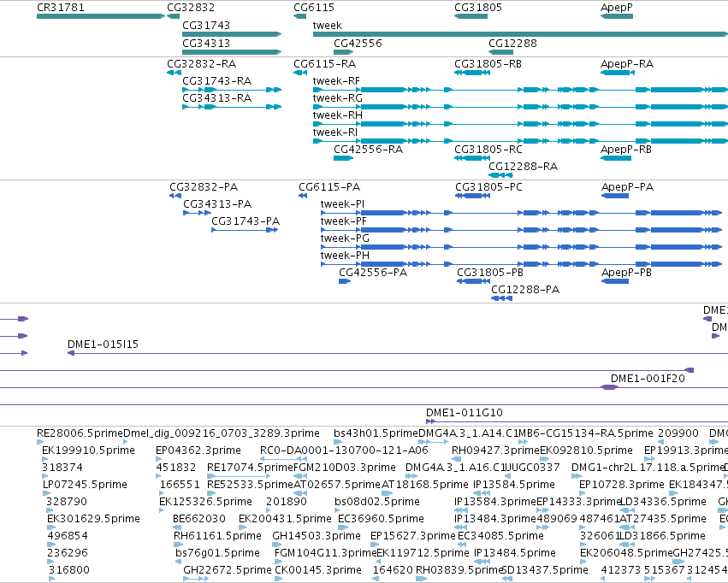Select the CR31781 gene bar
This screenshot has width=728, height=583.
(101, 16)
